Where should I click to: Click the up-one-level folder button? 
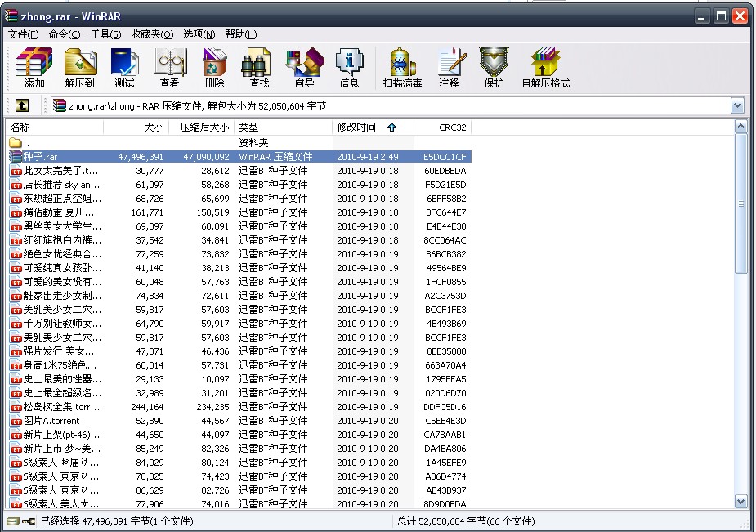(x=22, y=105)
